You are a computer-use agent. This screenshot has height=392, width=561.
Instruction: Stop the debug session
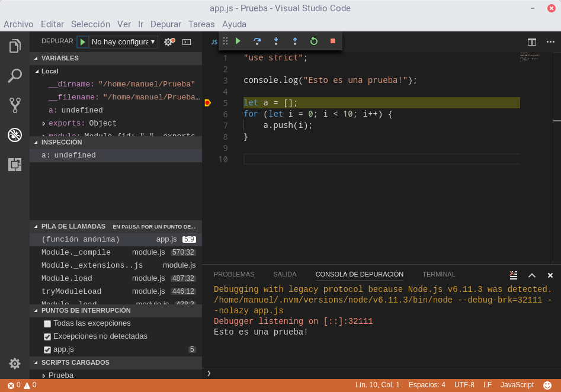[x=333, y=41]
